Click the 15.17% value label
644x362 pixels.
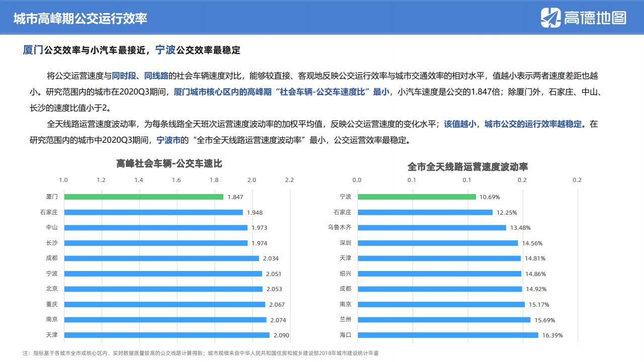539,305
